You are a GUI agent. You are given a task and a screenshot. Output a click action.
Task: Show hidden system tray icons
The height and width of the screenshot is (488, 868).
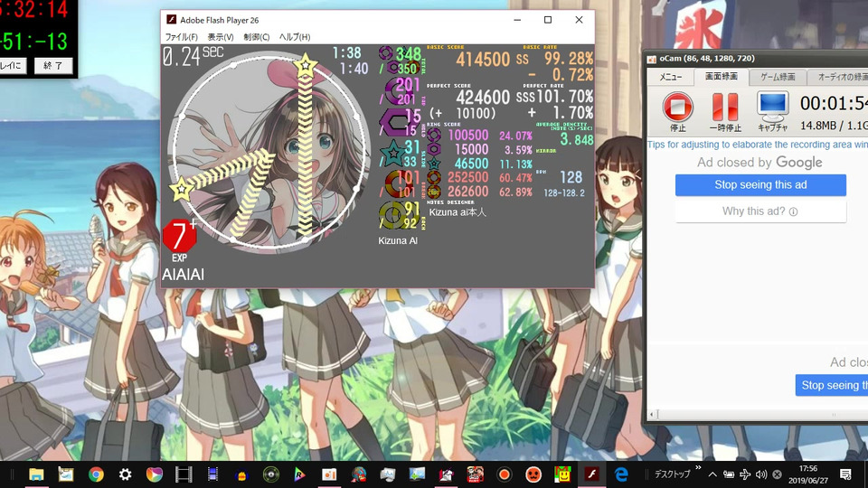[x=712, y=474]
